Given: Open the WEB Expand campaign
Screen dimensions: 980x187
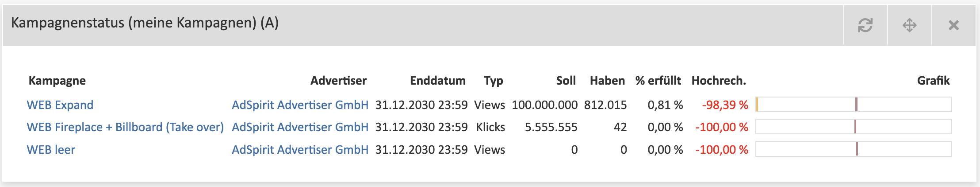Looking at the screenshot, I should [x=60, y=105].
